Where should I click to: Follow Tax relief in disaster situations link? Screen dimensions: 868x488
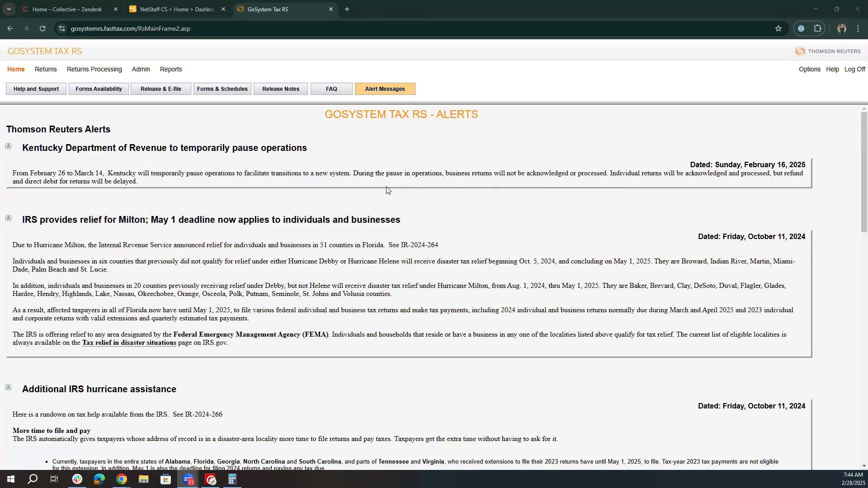pos(129,343)
